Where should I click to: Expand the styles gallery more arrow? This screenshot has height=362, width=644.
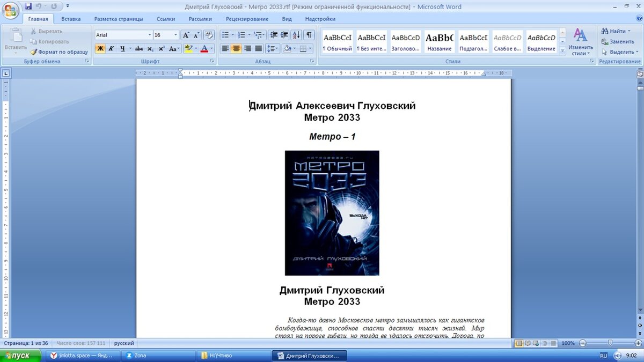click(562, 50)
